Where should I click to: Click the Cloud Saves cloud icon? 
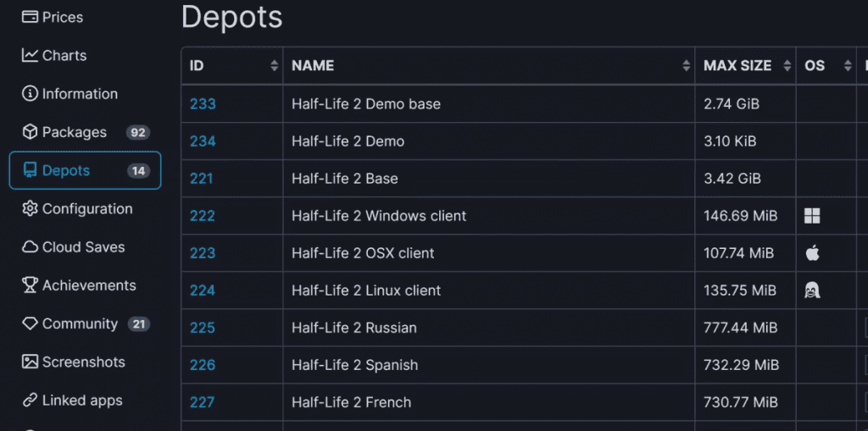point(31,247)
